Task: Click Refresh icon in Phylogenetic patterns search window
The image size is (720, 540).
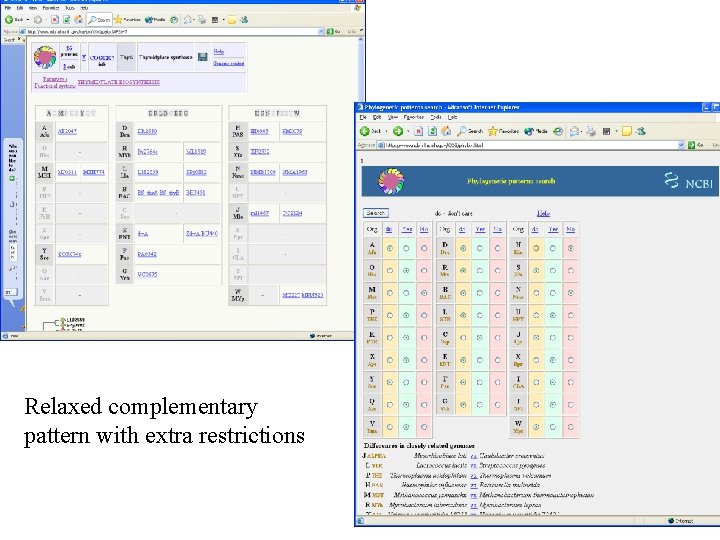Action: pyautogui.click(x=432, y=131)
